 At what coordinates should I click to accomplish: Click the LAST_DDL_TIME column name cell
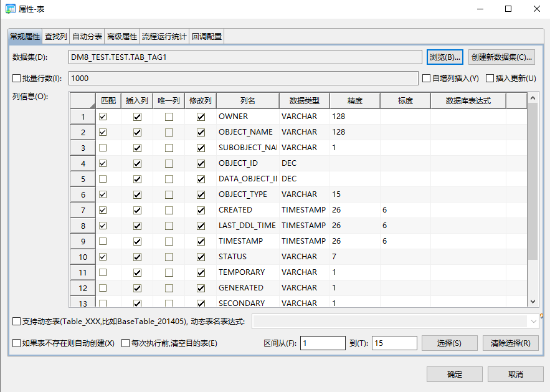point(248,226)
